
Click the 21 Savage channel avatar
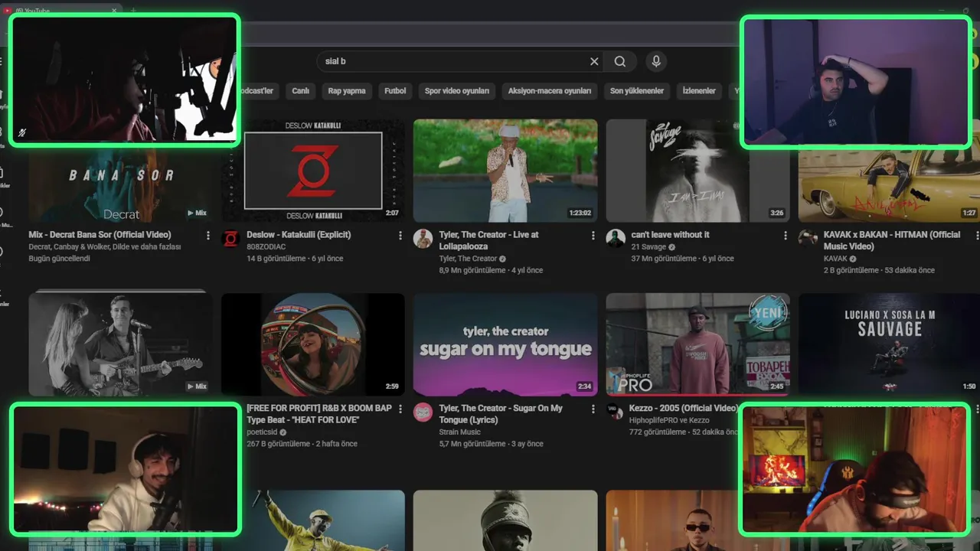tap(616, 239)
